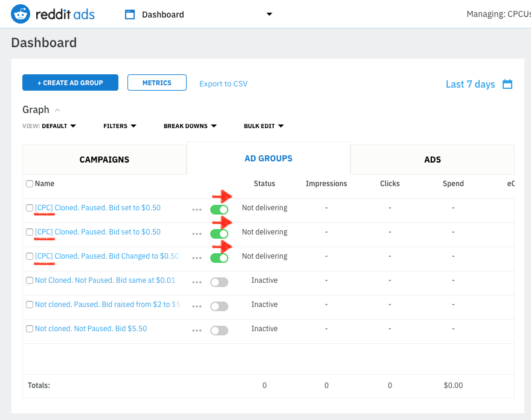Turn off toggle for first CPC Cloned ad group

pos(219,209)
